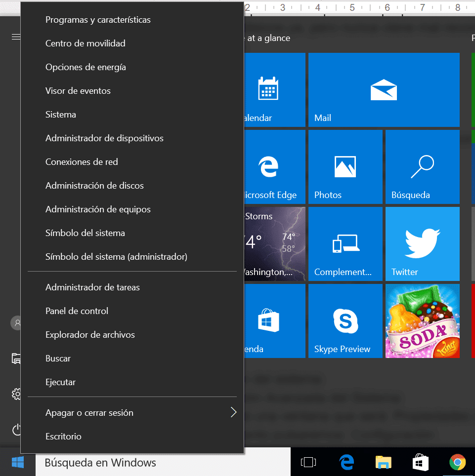Open the Store taskbar icon
The image size is (475, 476).
click(x=420, y=462)
